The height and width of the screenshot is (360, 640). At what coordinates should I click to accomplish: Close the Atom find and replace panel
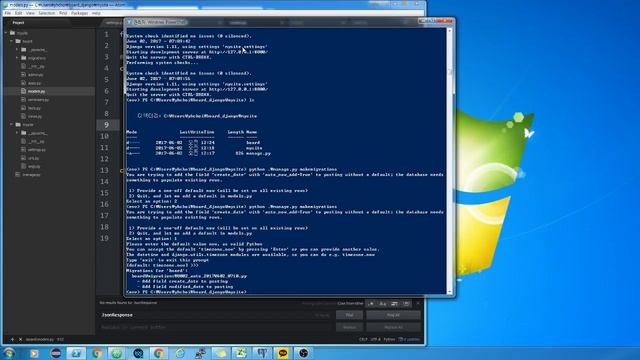418,304
